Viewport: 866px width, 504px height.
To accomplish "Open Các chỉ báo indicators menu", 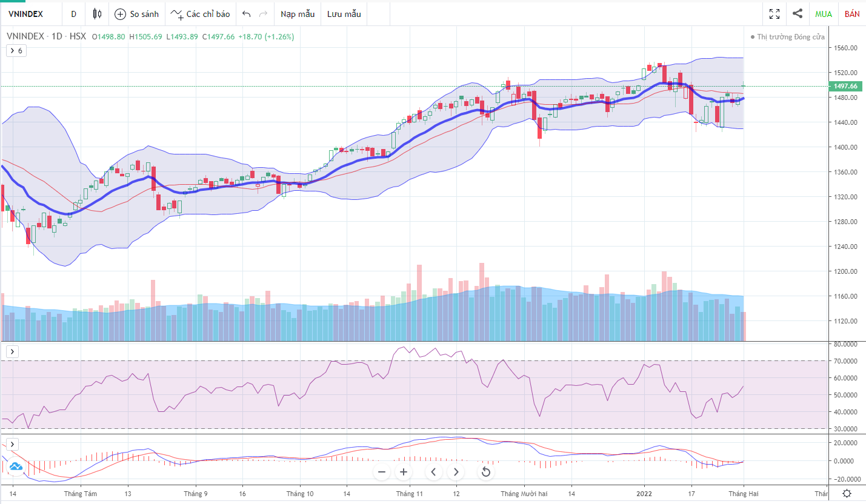I will tap(201, 13).
